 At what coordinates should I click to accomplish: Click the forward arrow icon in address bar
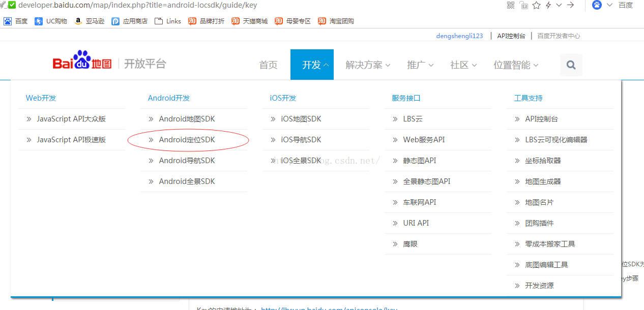[571, 5]
